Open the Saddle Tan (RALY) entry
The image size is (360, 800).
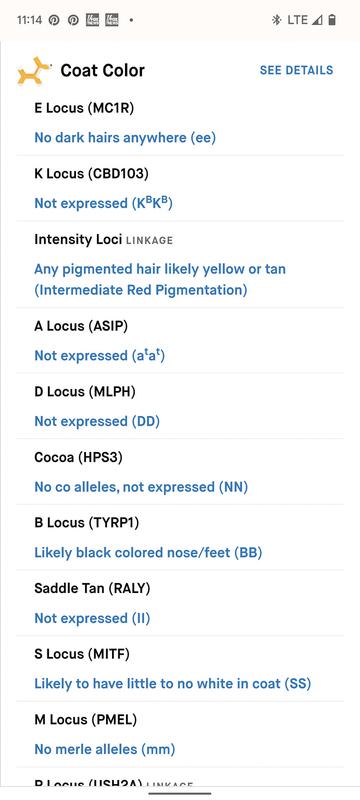[x=180, y=603]
